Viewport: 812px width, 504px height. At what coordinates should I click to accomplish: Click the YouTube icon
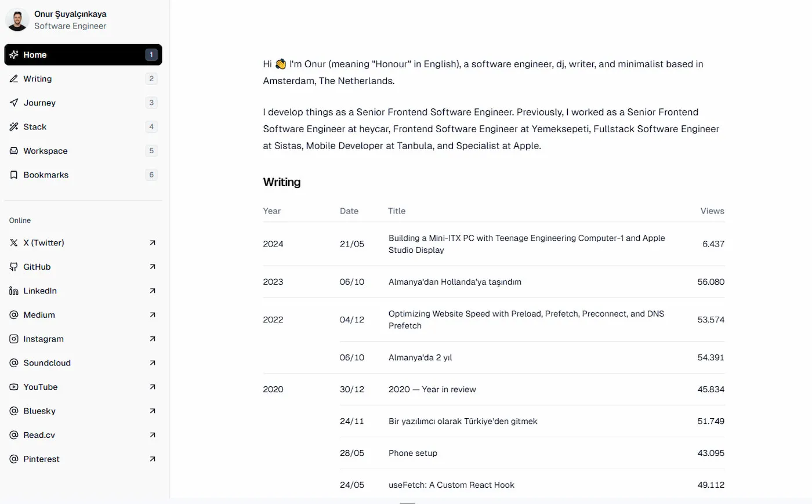[x=14, y=387]
